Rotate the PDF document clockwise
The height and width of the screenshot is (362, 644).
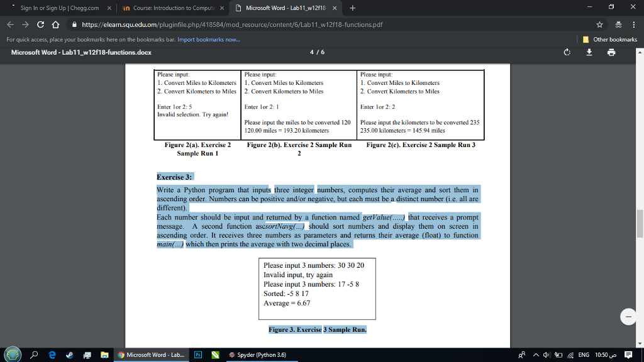[567, 52]
